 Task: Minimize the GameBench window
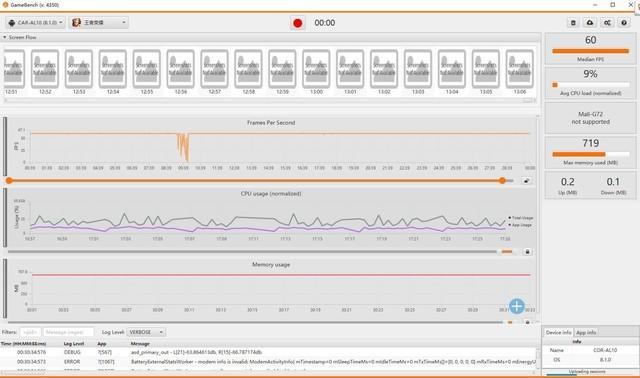pyautogui.click(x=595, y=4)
